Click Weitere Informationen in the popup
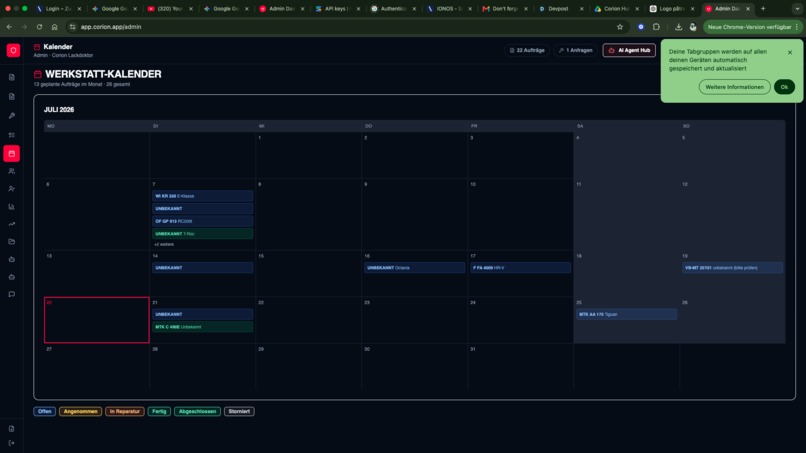The height and width of the screenshot is (453, 806). click(735, 87)
